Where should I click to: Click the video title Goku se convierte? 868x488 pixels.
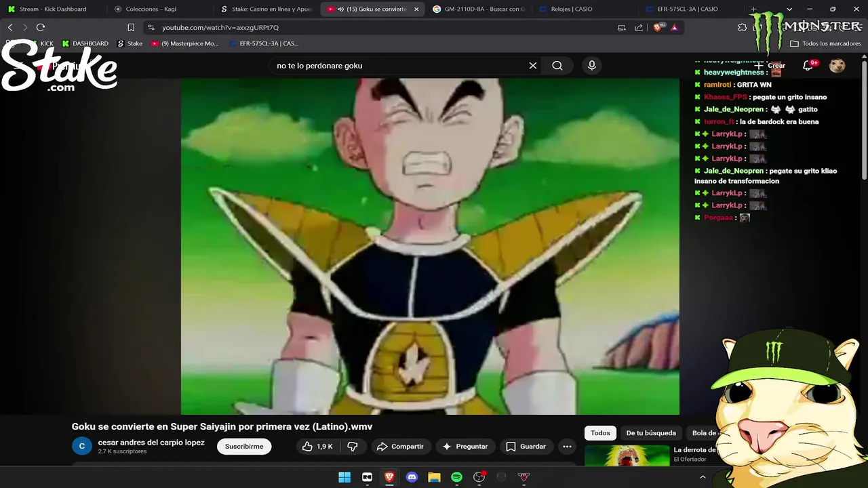[x=222, y=426]
